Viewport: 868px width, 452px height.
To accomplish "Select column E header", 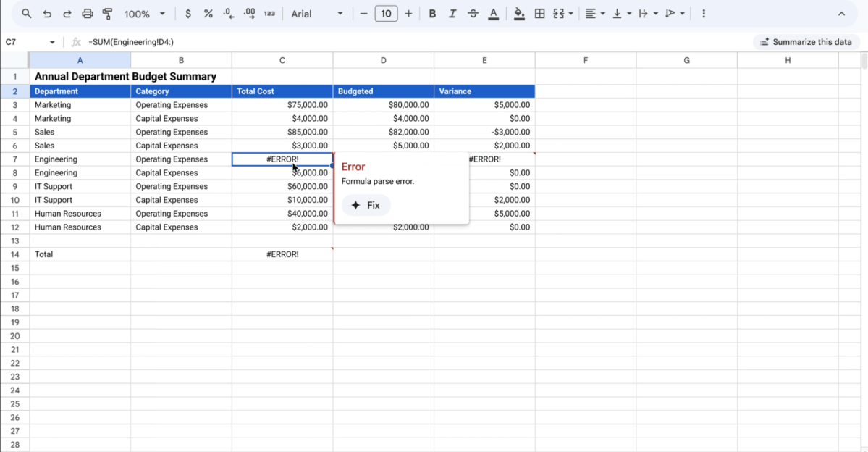I will tap(484, 60).
